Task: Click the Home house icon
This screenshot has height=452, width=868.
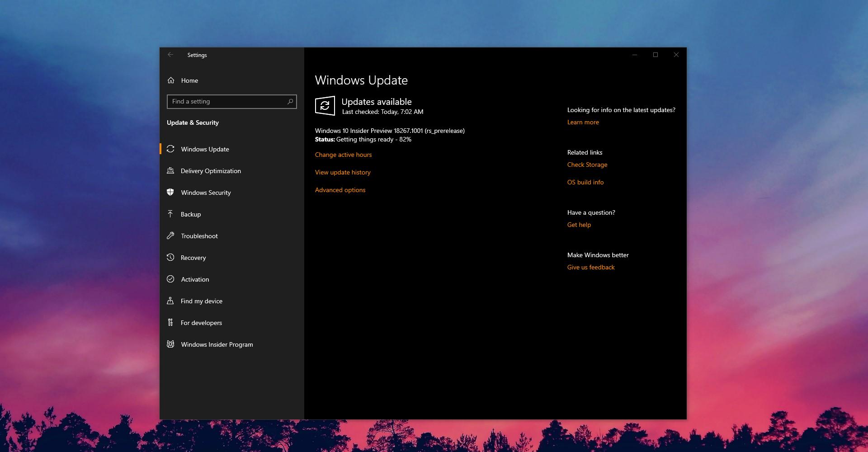Action: pos(171,80)
